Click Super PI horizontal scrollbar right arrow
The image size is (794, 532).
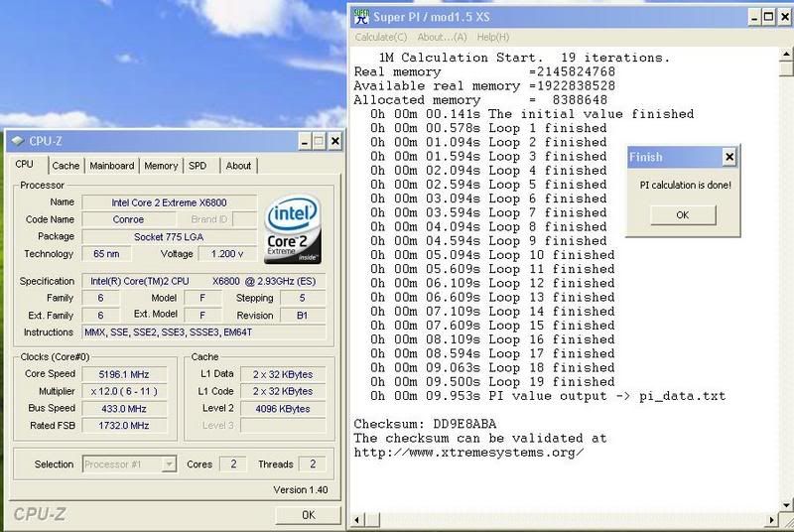[x=772, y=519]
